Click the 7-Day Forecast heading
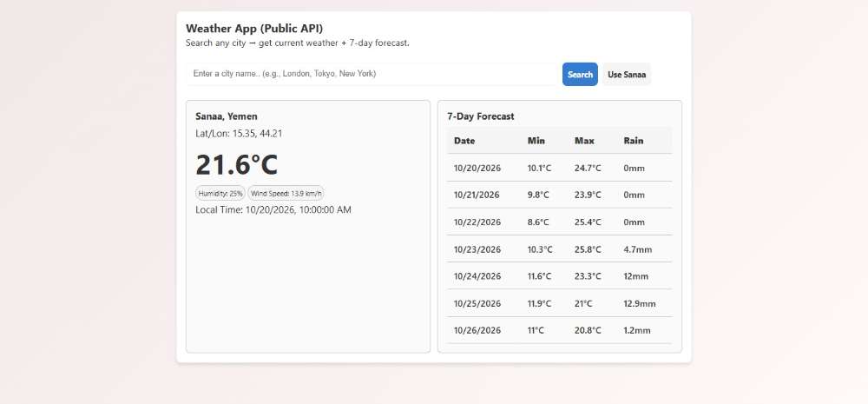868x404 pixels. coord(481,116)
